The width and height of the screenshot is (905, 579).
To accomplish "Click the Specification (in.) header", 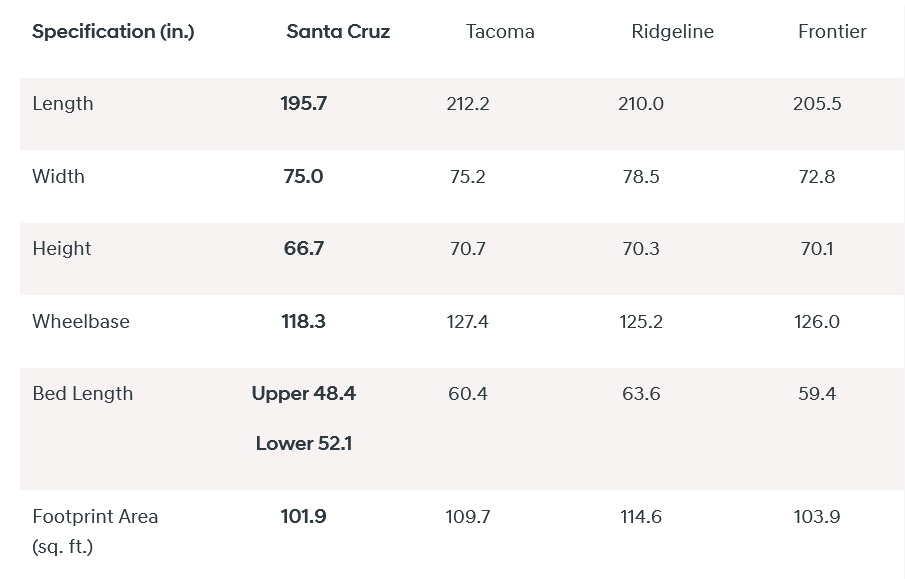I will 113,32.
